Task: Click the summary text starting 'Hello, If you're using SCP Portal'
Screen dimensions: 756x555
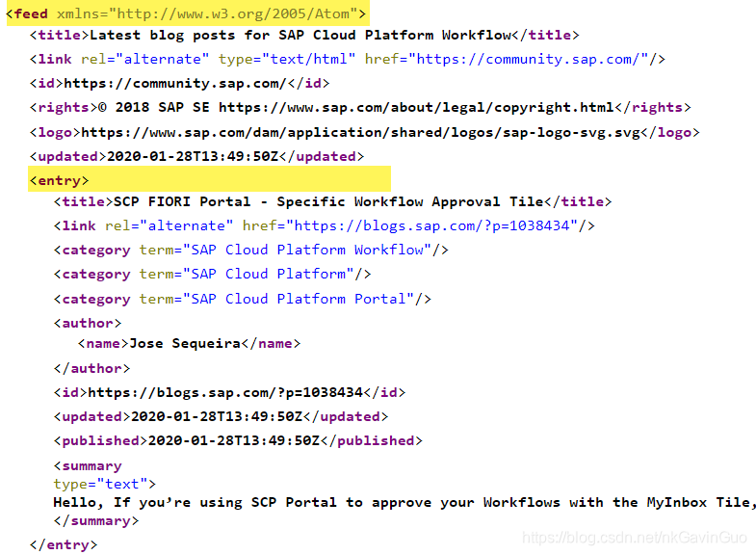Action: (404, 502)
